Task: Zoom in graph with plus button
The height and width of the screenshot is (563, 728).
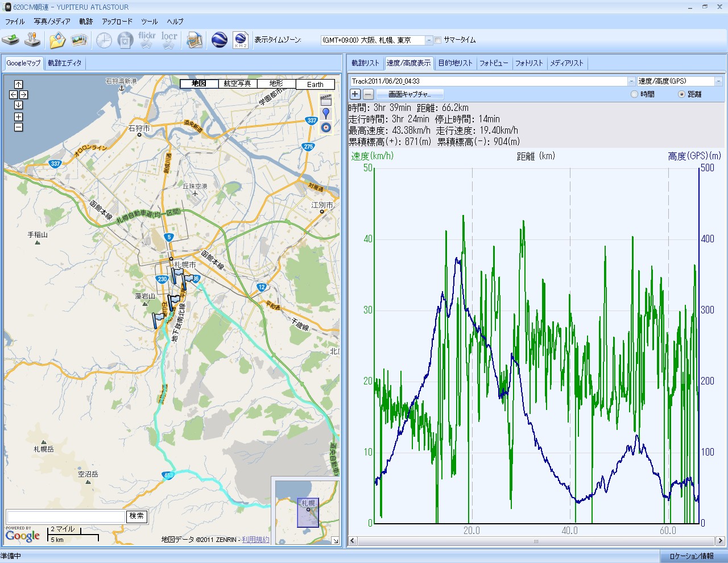Action: (355, 94)
